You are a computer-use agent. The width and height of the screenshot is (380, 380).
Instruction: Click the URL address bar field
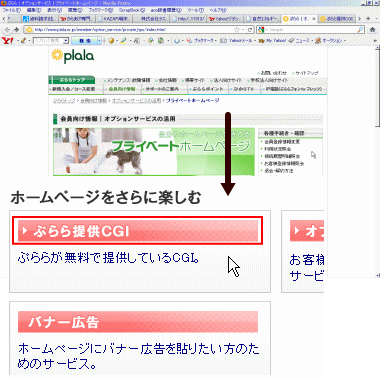[x=133, y=30]
